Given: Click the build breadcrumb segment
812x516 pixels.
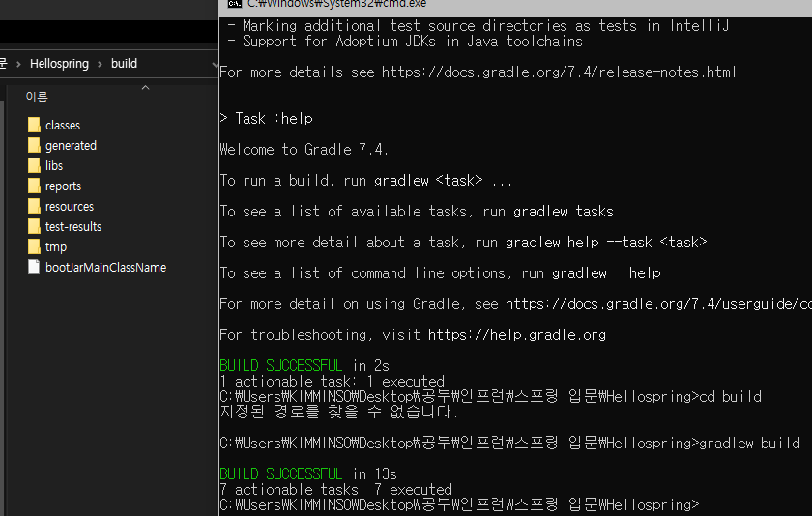Looking at the screenshot, I should (125, 63).
